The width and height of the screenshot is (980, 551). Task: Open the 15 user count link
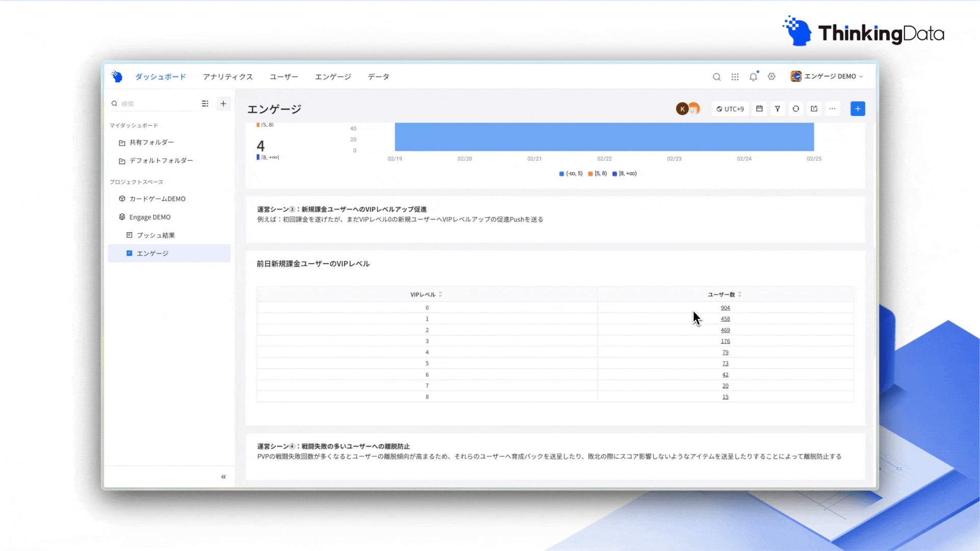[725, 397]
